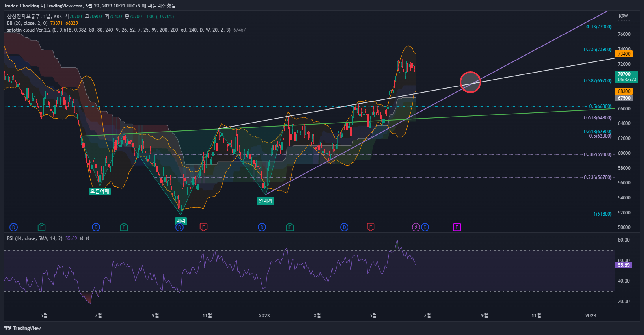
Task: Click the green 70700 current price tag
Action: pyautogui.click(x=627, y=77)
